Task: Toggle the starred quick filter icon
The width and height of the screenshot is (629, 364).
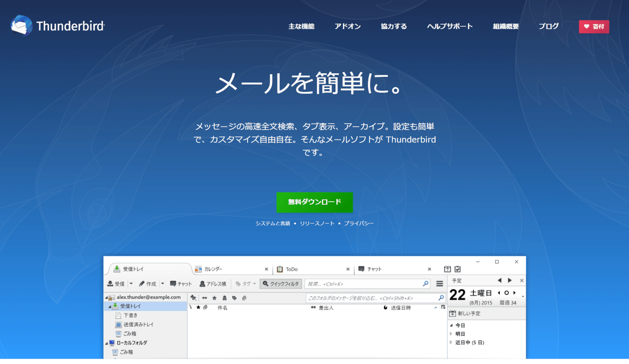Action: point(214,298)
